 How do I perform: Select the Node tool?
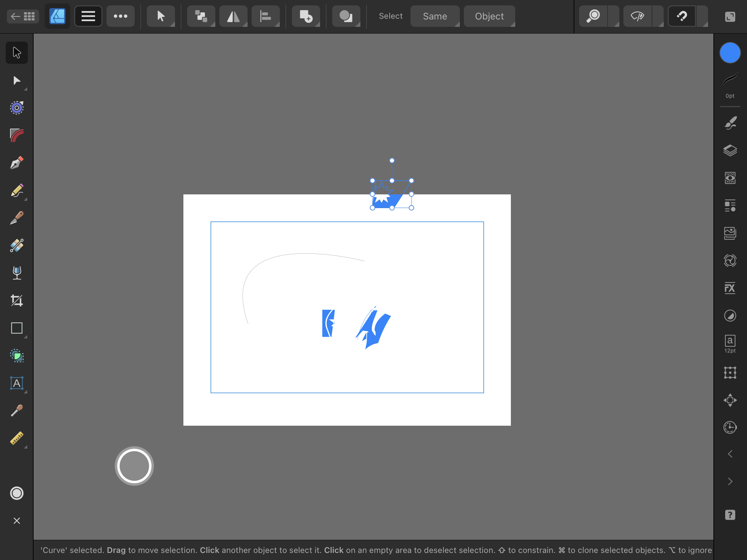pos(16,80)
